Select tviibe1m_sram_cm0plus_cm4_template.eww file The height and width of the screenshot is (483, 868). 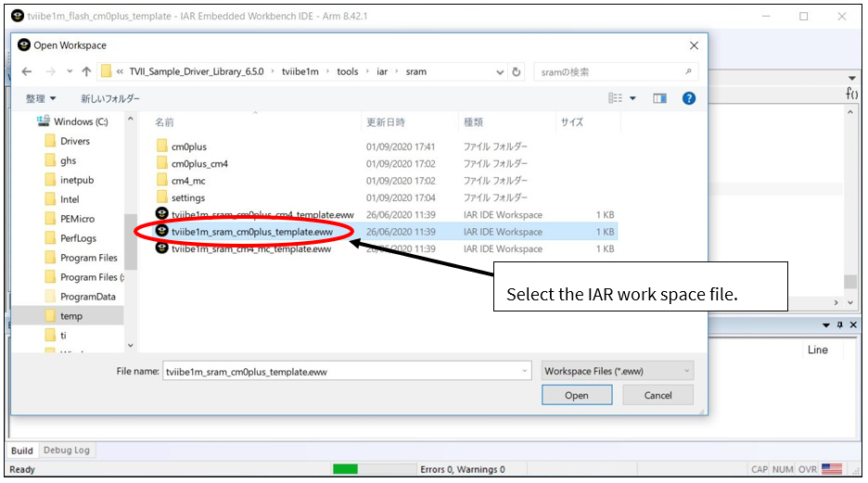[x=262, y=215]
